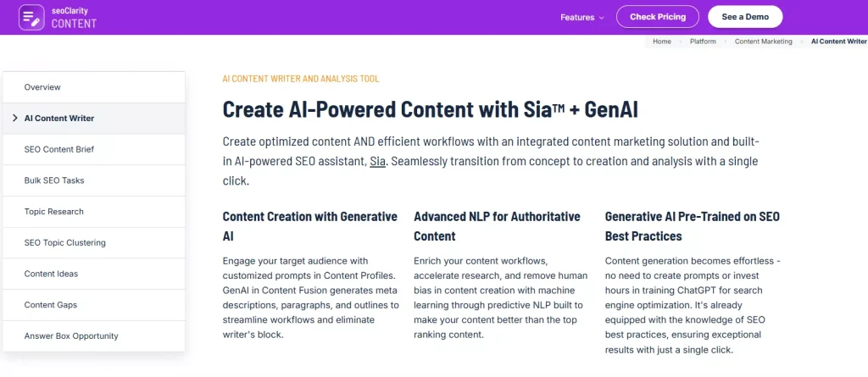Click the seoClarity CONTENT brand text
The image size is (868, 377).
point(74,18)
